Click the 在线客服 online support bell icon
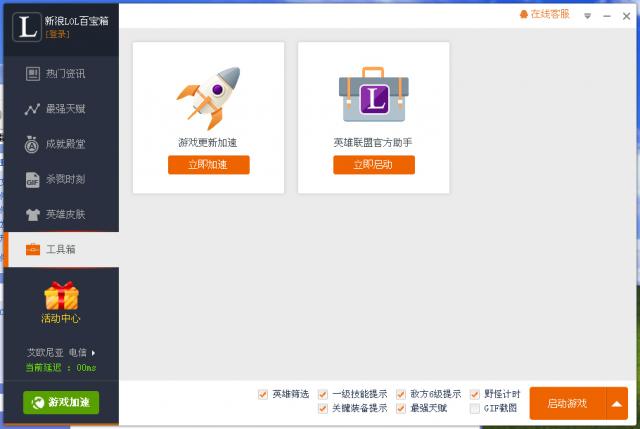This screenshot has height=429, width=640. tap(523, 15)
